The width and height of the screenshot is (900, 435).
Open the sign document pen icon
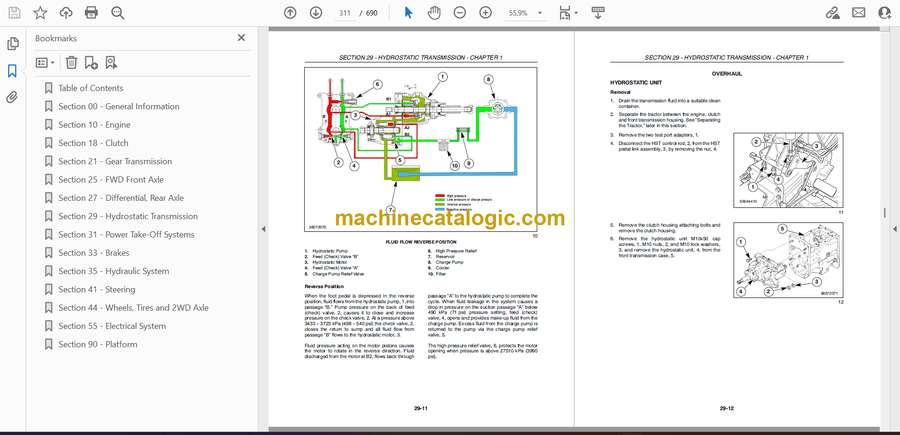pyautogui.click(x=832, y=13)
